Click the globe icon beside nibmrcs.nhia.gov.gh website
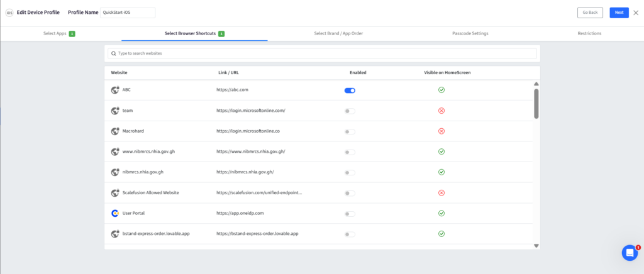 point(115,172)
